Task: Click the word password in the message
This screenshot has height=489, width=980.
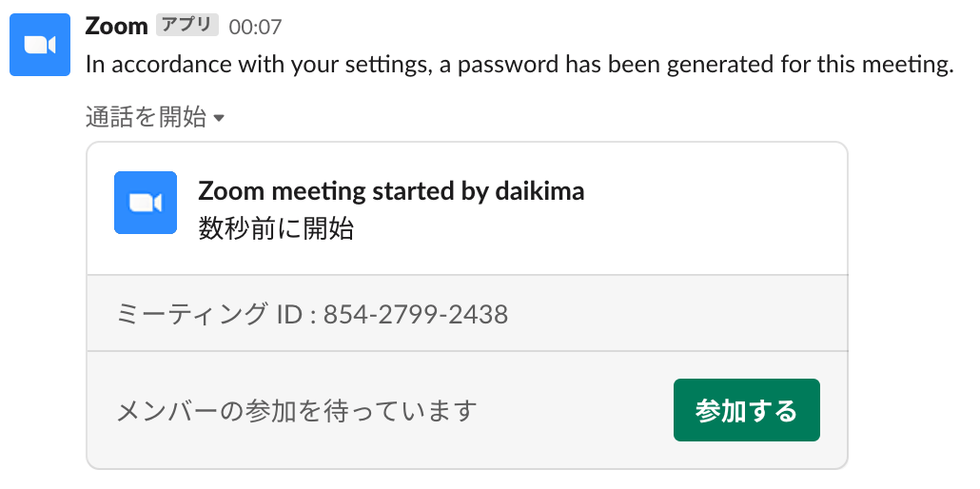Action: [506, 66]
